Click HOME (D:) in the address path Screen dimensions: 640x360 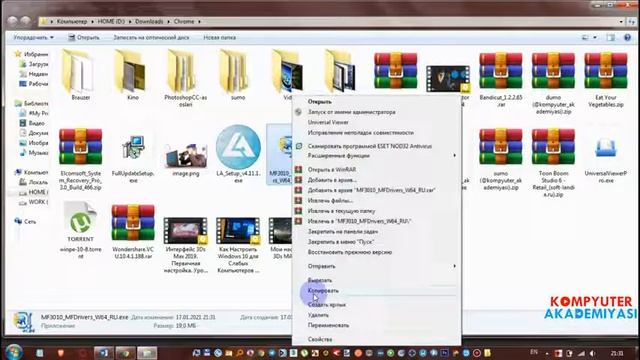pyautogui.click(x=111, y=21)
